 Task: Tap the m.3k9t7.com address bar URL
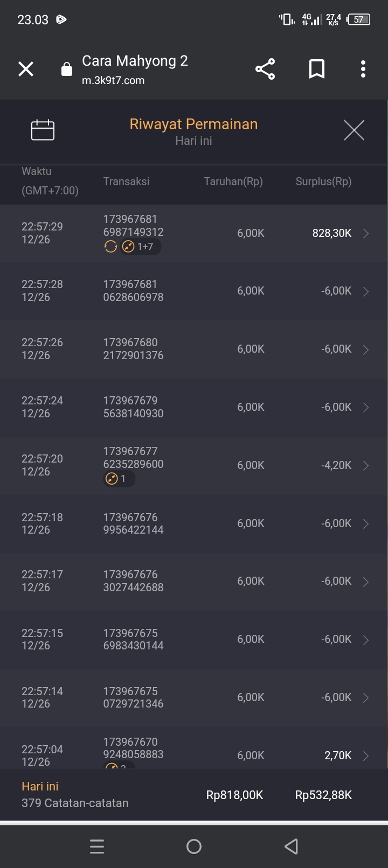(x=113, y=81)
